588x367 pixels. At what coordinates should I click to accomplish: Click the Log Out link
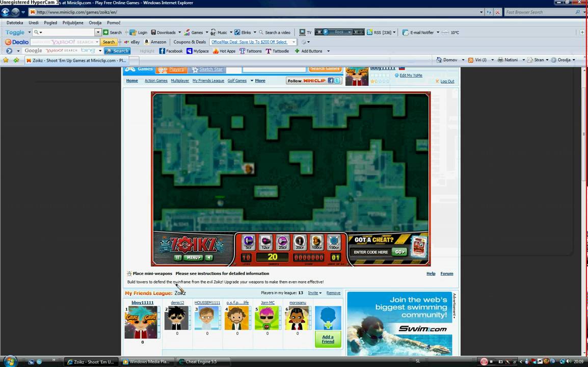pos(447,82)
